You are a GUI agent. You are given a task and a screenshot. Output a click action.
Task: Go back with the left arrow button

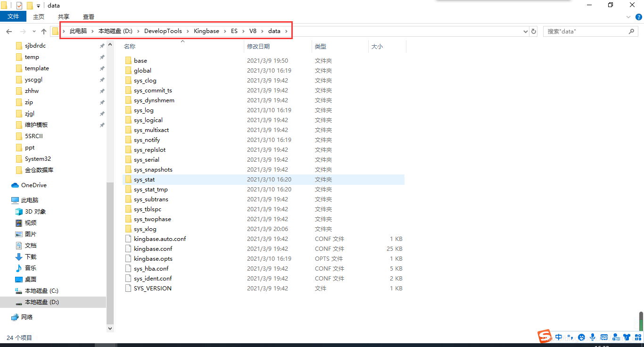[9, 31]
